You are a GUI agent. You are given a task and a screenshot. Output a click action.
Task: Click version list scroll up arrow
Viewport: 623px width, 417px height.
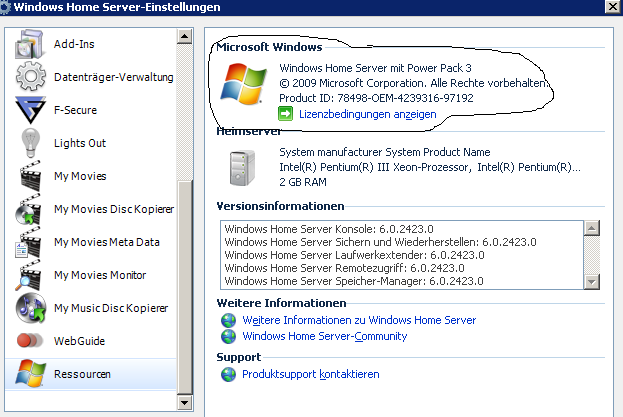592,228
